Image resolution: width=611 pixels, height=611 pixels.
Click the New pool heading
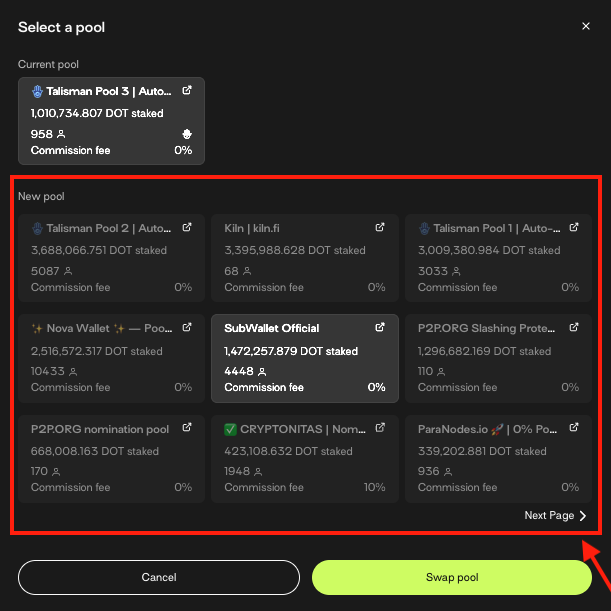coord(41,196)
